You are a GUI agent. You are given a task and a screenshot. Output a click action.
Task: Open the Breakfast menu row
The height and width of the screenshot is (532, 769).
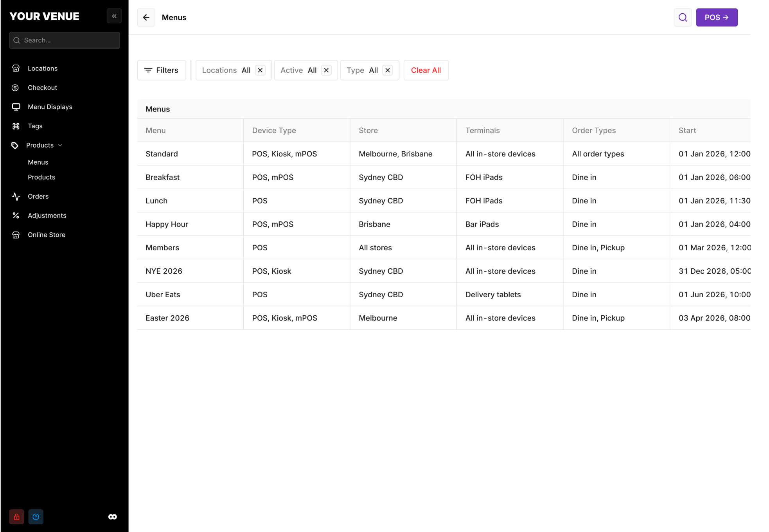click(x=444, y=177)
